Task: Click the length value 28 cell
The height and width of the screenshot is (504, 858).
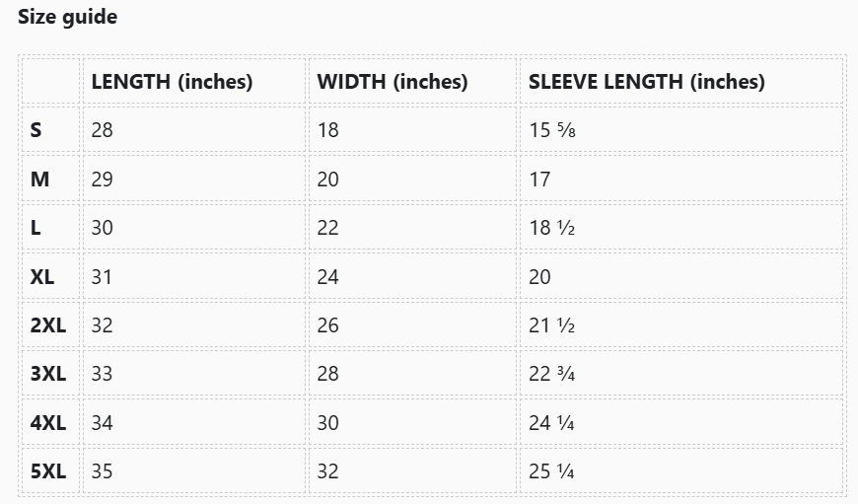Action: [x=102, y=130]
